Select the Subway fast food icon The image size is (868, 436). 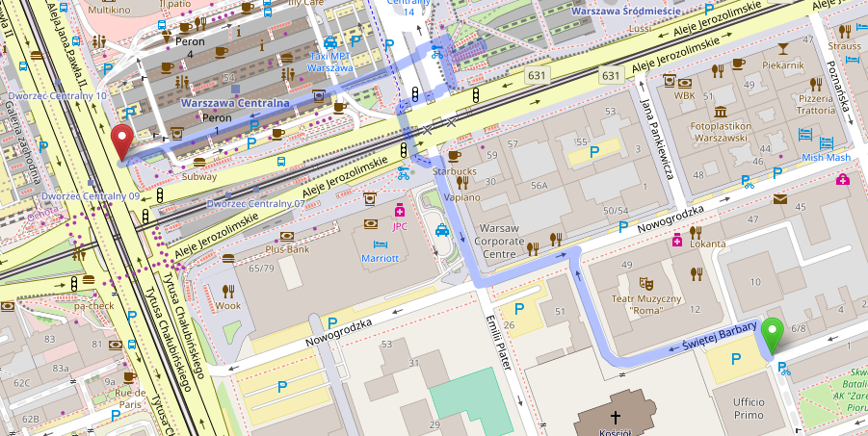click(x=198, y=163)
